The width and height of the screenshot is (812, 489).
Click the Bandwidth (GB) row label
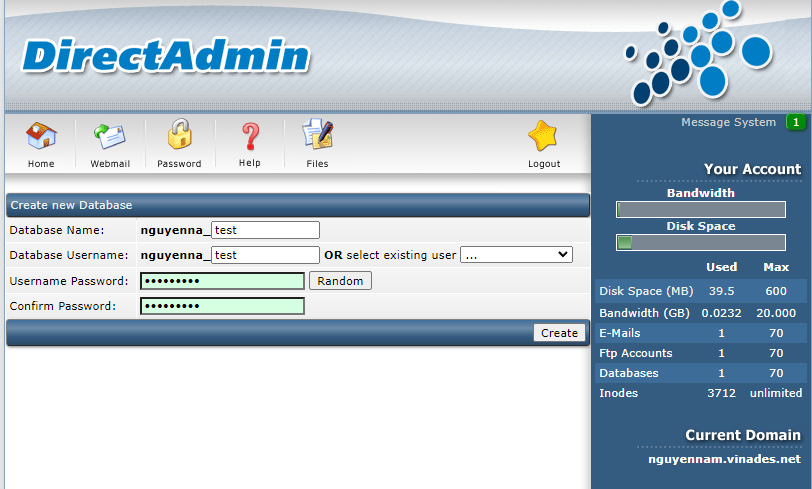click(x=644, y=313)
